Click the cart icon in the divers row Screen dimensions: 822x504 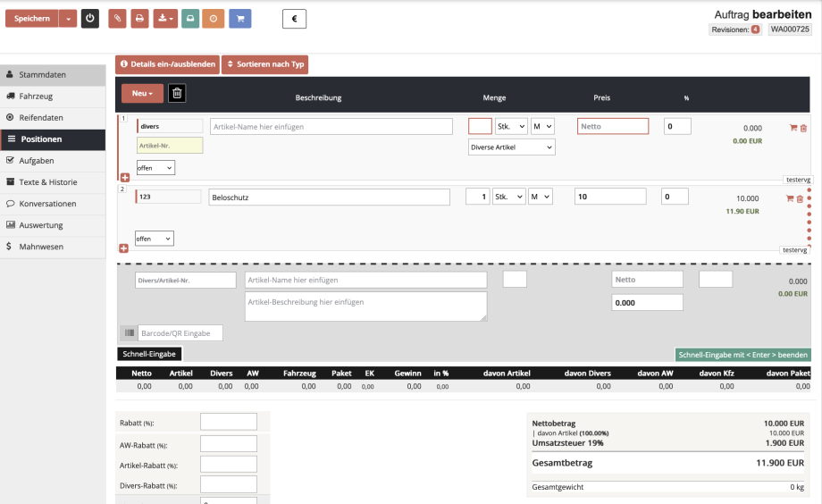pyautogui.click(x=793, y=129)
